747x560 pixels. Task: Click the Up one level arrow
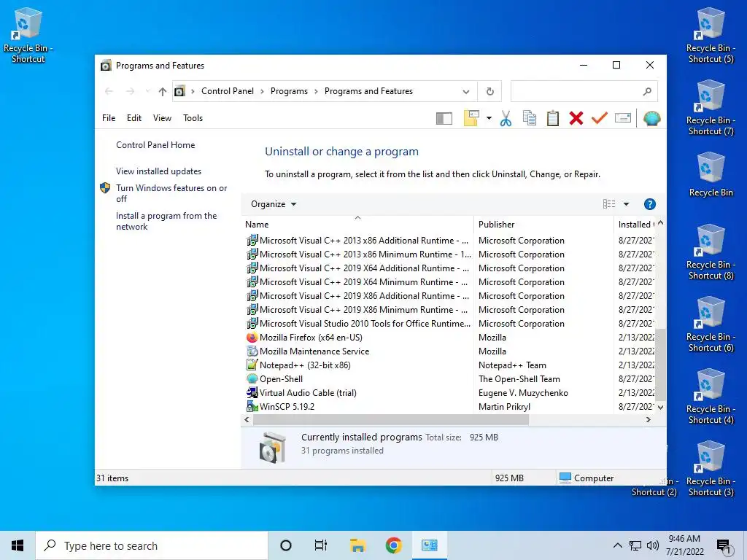(163, 91)
